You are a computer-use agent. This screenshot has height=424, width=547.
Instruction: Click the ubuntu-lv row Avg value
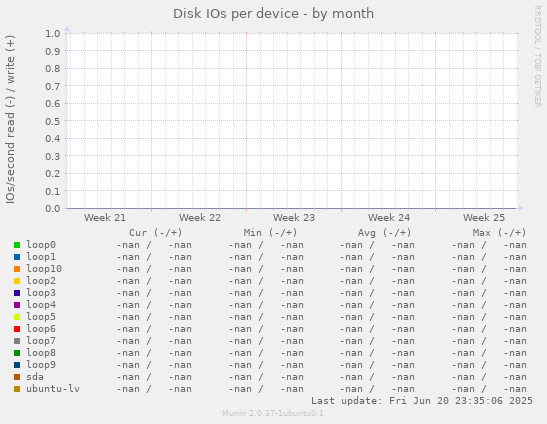pyautogui.click(x=377, y=389)
